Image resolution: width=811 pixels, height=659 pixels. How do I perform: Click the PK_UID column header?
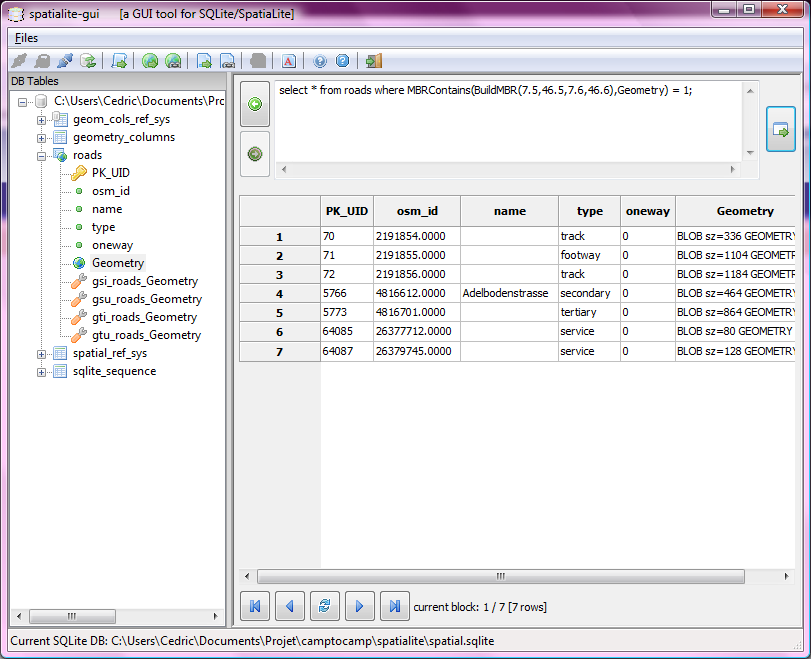347,211
